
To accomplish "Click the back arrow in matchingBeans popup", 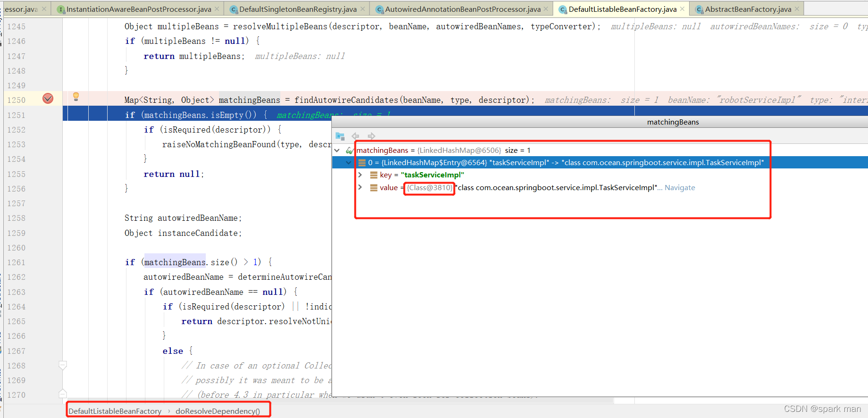I will (x=355, y=136).
